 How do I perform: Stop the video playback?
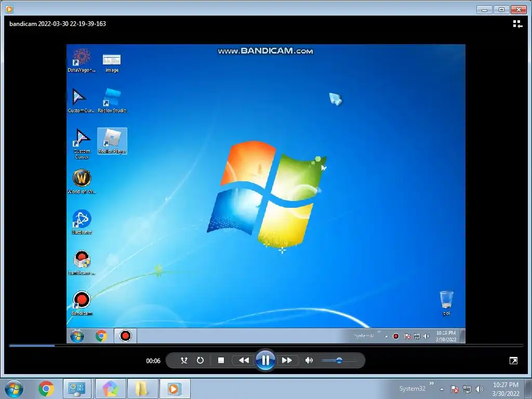221,361
